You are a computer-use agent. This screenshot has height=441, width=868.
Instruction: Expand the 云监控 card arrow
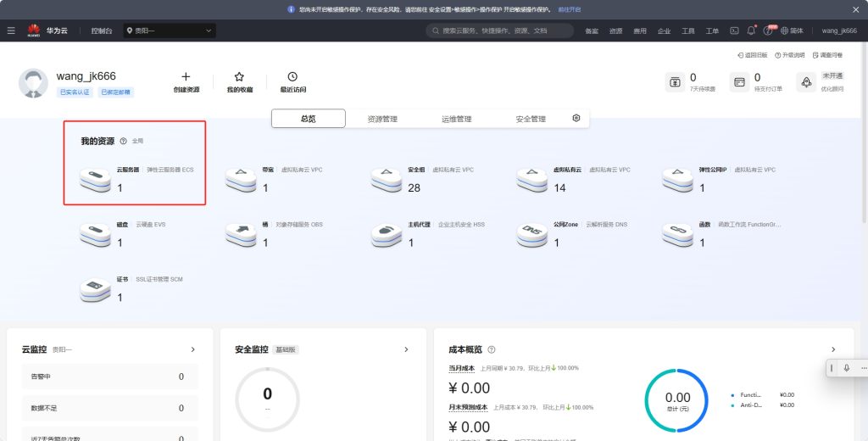[x=192, y=349]
